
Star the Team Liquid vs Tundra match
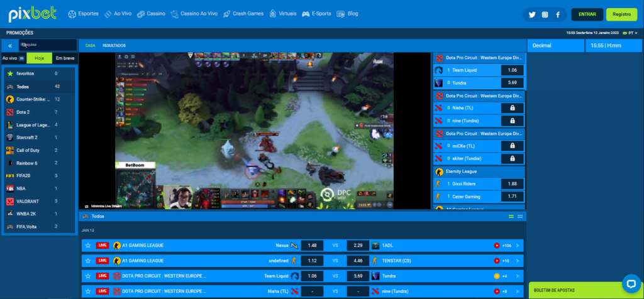(x=88, y=276)
